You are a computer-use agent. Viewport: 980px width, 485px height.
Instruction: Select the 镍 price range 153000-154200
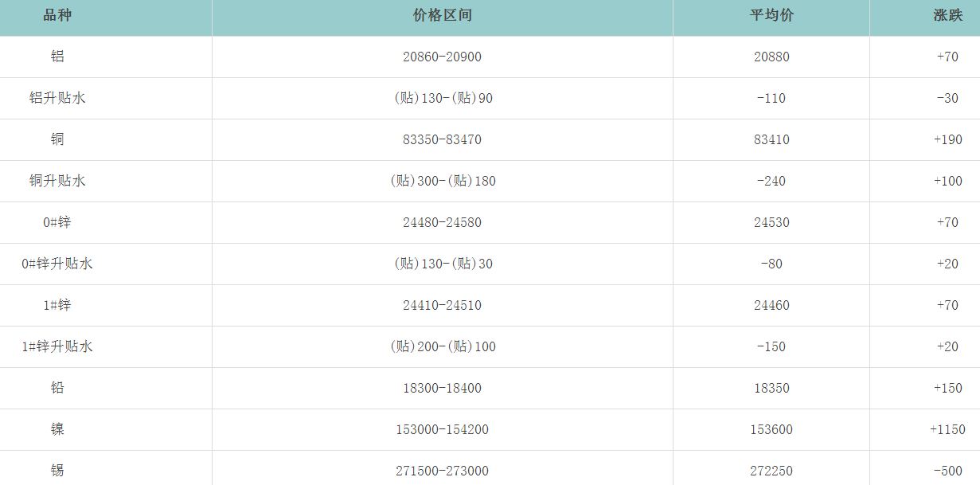coord(442,429)
